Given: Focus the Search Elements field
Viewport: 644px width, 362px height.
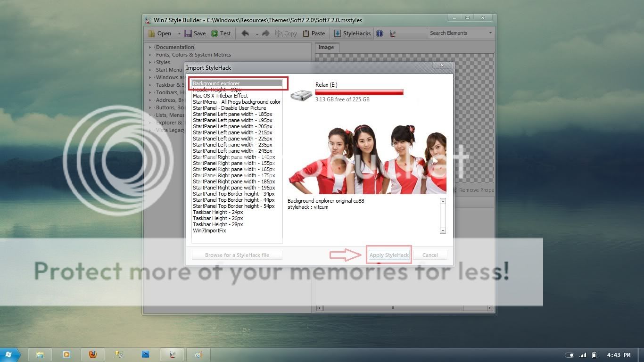Looking at the screenshot, I should click(456, 33).
